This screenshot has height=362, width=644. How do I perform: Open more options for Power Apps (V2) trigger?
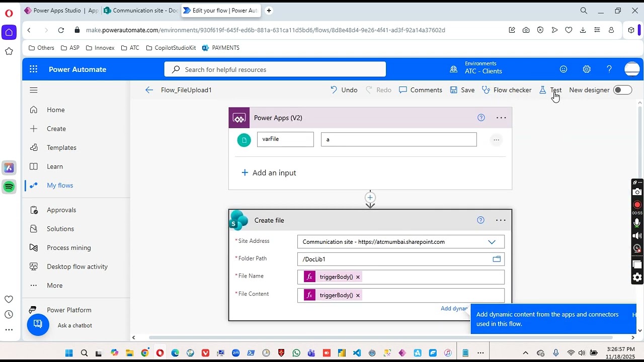(x=501, y=118)
